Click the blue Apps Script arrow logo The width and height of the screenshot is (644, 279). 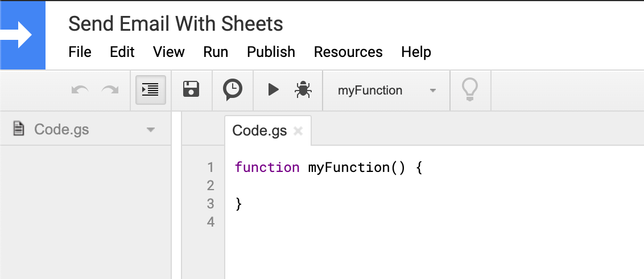click(23, 35)
